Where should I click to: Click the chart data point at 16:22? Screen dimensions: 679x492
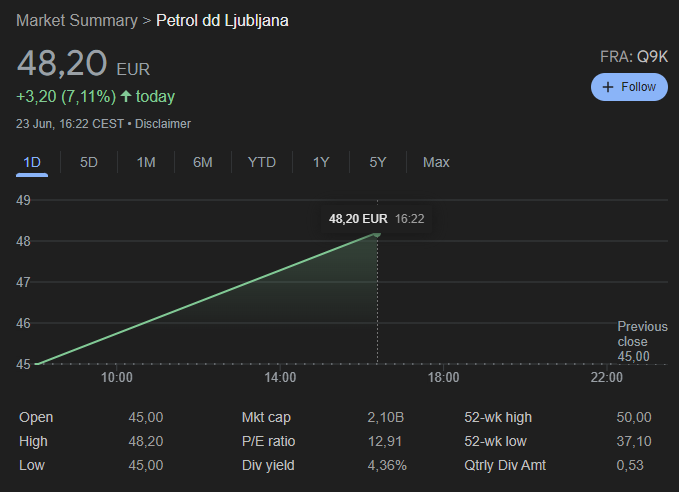[377, 234]
